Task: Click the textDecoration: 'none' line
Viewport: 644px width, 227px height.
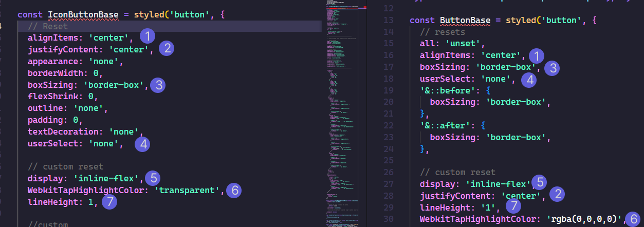Action: point(85,132)
